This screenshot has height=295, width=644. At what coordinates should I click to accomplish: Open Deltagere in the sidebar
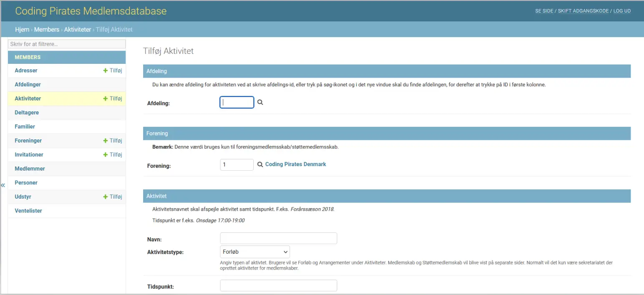point(27,113)
